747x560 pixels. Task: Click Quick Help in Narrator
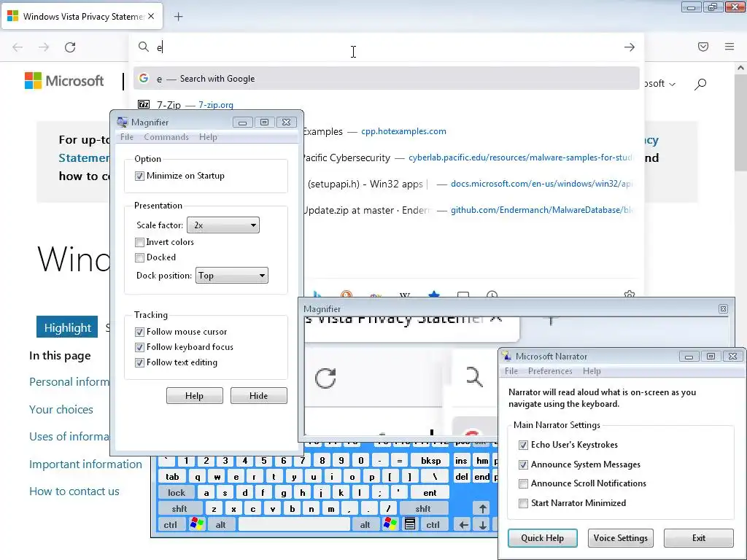[x=542, y=538]
